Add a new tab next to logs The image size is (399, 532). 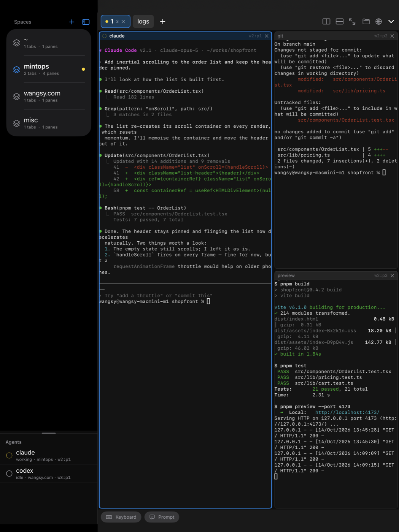(162, 22)
